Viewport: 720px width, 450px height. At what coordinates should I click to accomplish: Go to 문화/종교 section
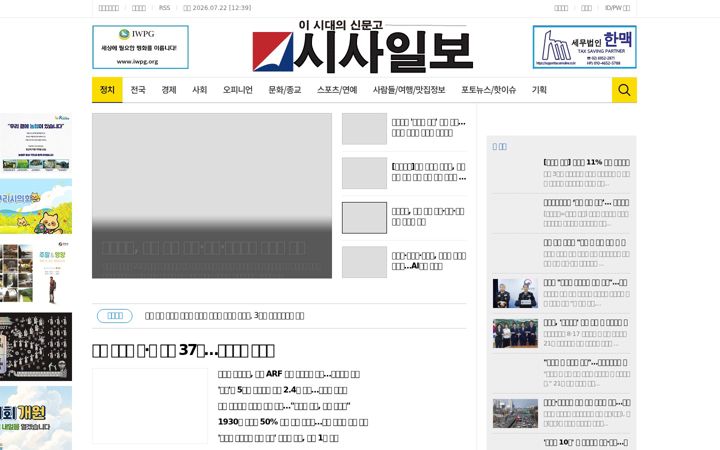coord(285,90)
